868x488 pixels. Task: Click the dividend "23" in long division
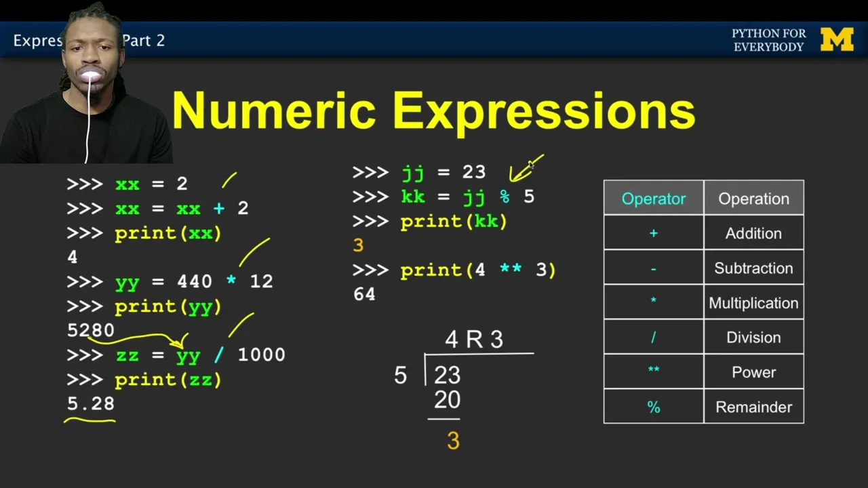pos(448,375)
